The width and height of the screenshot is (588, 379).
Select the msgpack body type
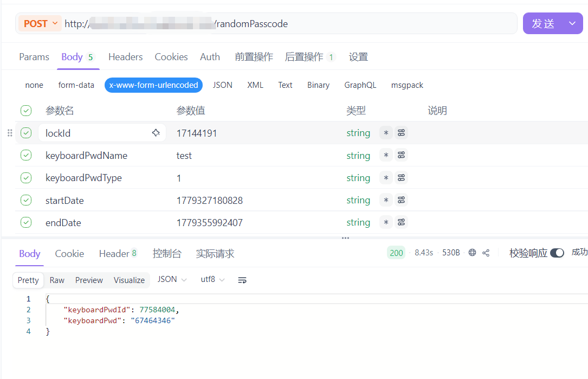(x=407, y=85)
